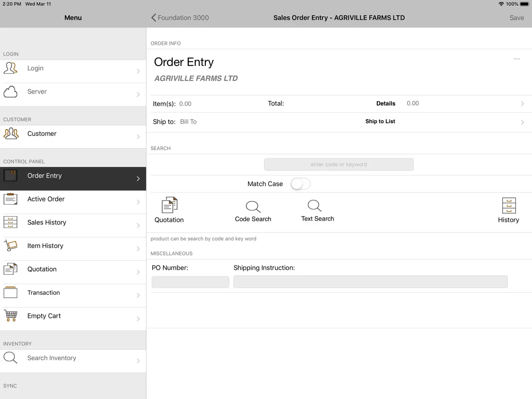Click the Active Order icon
The width and height of the screenshot is (532, 399).
[x=11, y=199]
